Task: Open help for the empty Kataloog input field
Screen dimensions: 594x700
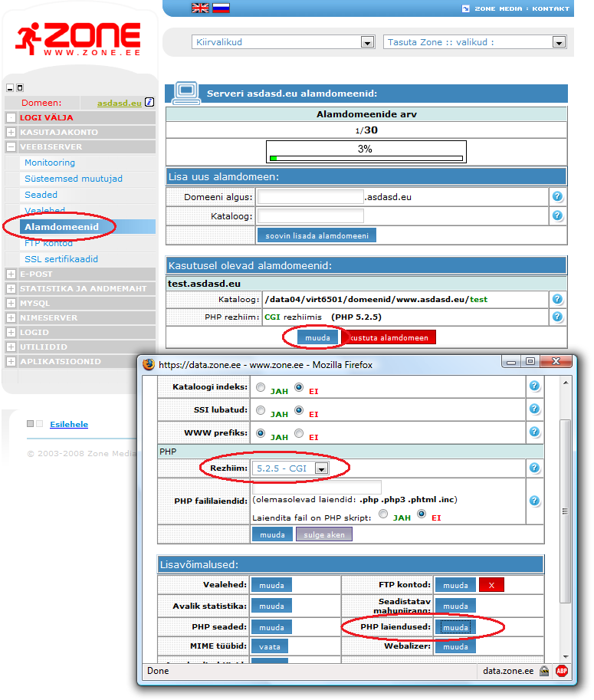Action: (557, 215)
